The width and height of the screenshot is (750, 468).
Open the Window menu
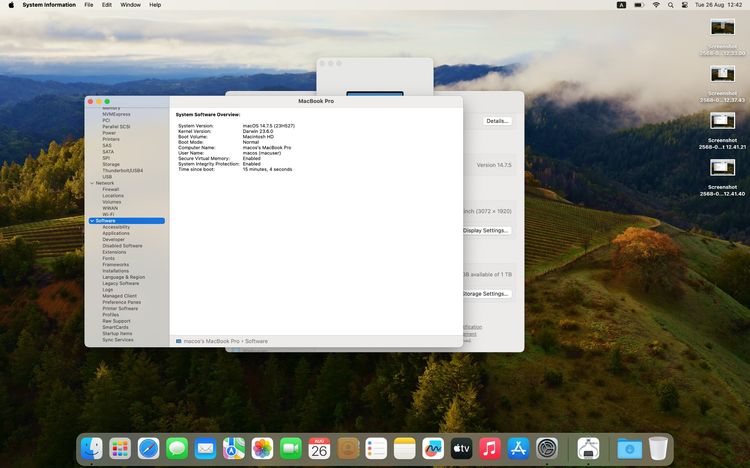(130, 5)
